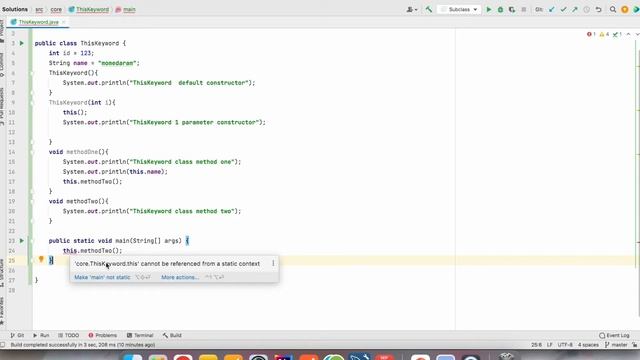Click the 25:6 caret position indicator

coord(536,345)
